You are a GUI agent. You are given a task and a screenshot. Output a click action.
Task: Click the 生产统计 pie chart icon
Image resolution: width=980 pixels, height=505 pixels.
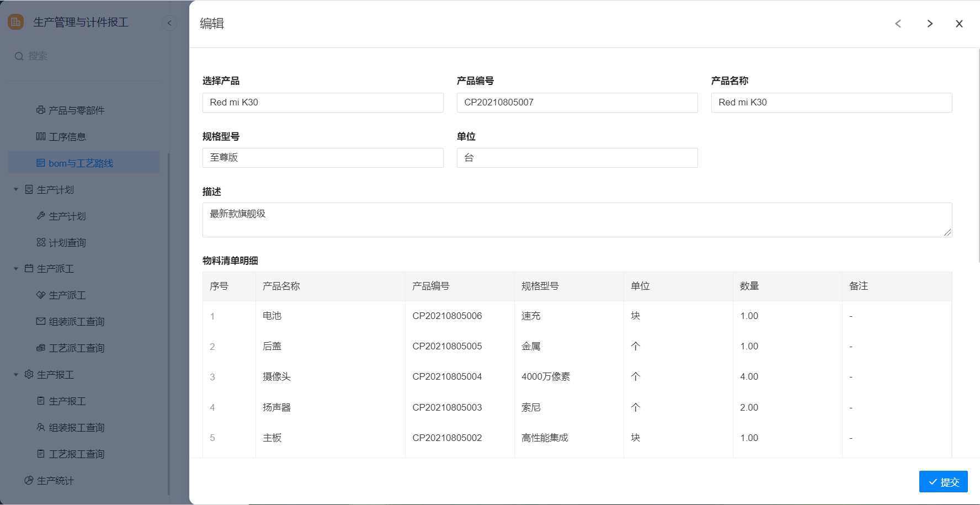pos(29,480)
